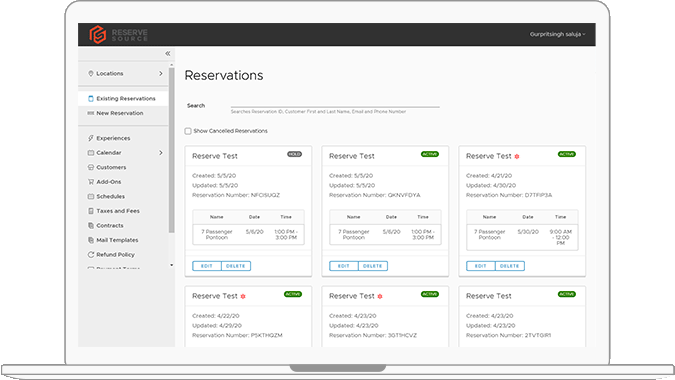The height and width of the screenshot is (380, 675).
Task: Open Contracts menu item
Action: (x=123, y=226)
